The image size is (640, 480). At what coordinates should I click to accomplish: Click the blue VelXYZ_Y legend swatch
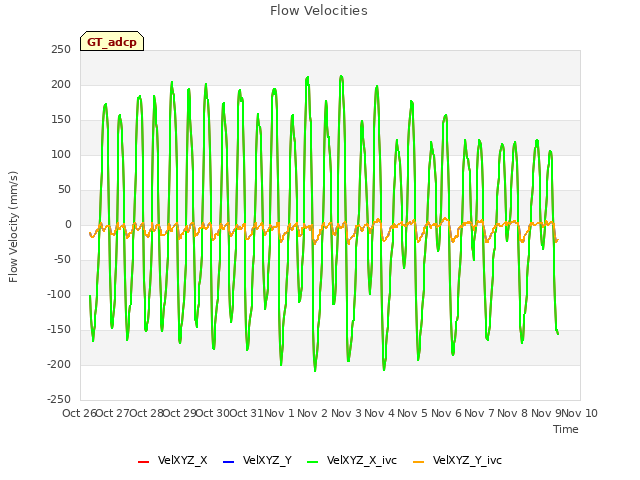pyautogui.click(x=229, y=462)
